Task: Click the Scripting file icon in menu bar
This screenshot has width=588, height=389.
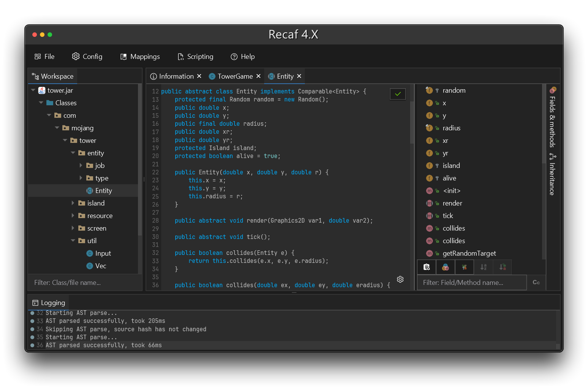Action: [181, 57]
